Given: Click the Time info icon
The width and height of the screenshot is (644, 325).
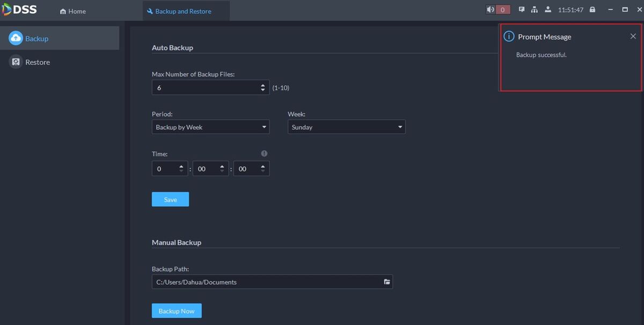Looking at the screenshot, I should point(264,153).
